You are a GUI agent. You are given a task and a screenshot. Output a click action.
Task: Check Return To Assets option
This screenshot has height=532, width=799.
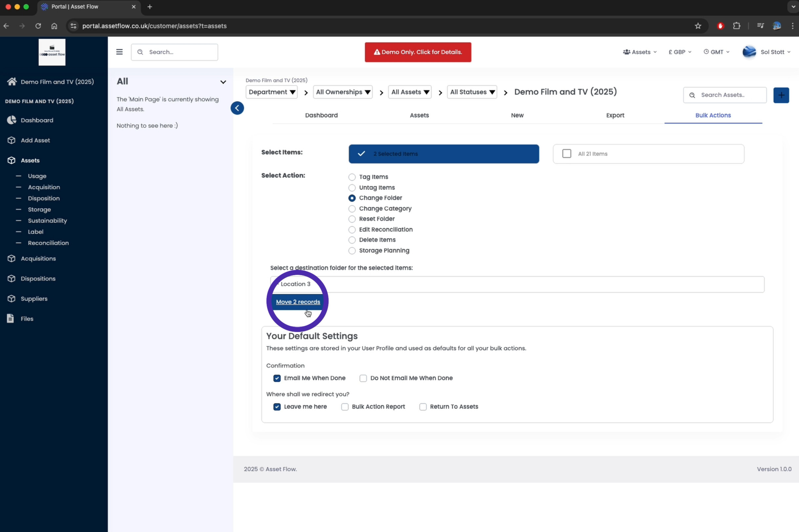pos(423,407)
